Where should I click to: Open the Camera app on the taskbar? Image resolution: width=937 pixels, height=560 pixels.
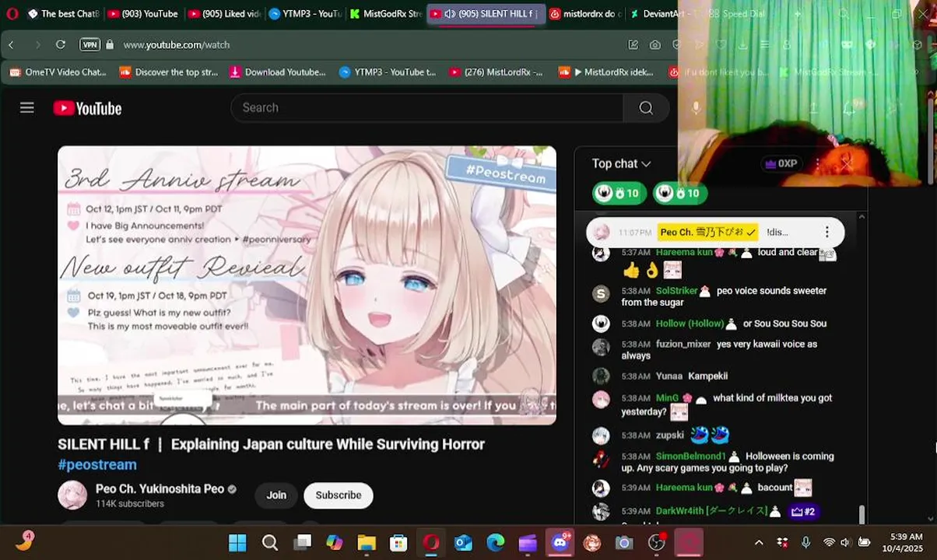pos(624,542)
